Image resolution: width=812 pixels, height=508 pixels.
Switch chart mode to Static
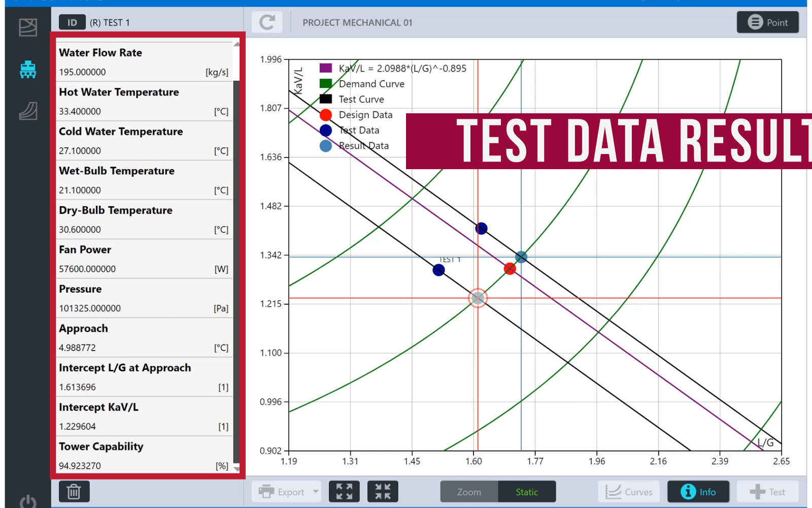(527, 492)
